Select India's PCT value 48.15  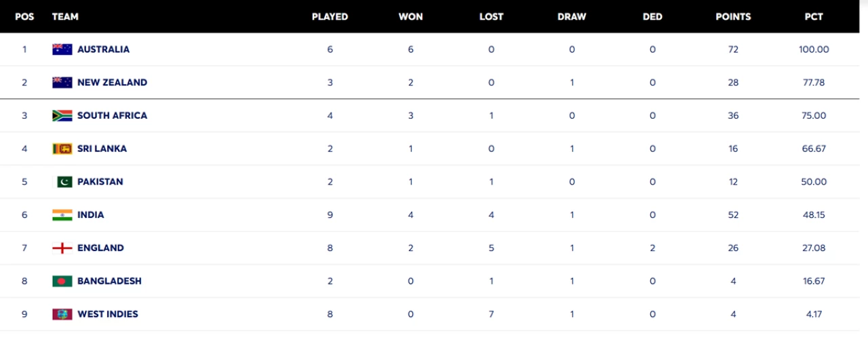pyautogui.click(x=814, y=215)
